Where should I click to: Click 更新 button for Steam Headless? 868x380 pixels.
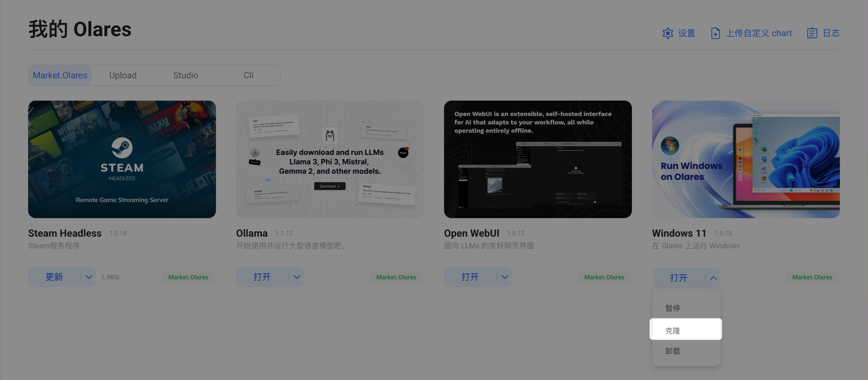pyautogui.click(x=54, y=277)
